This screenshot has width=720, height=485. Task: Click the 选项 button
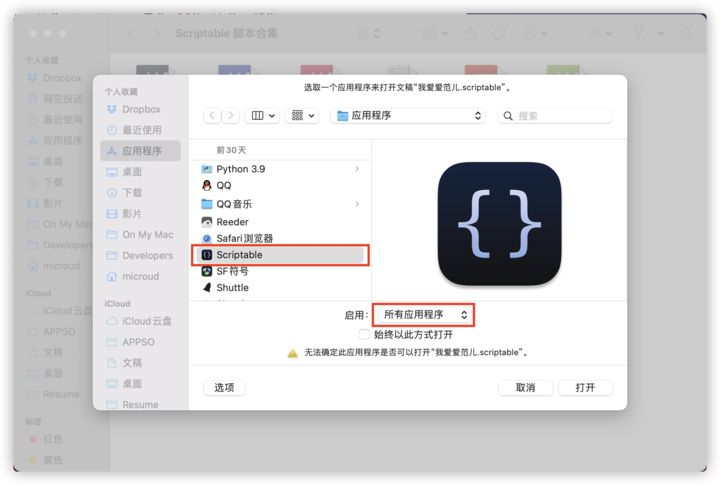click(224, 388)
